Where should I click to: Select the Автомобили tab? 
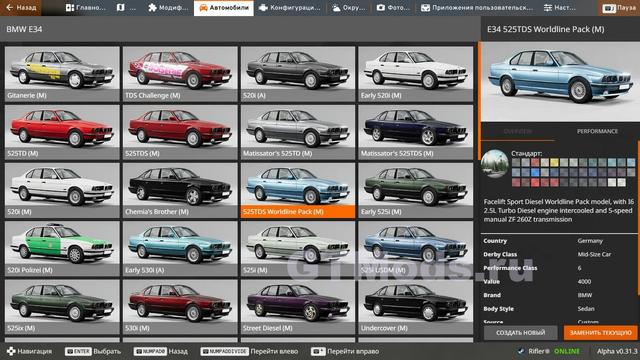coord(224,8)
